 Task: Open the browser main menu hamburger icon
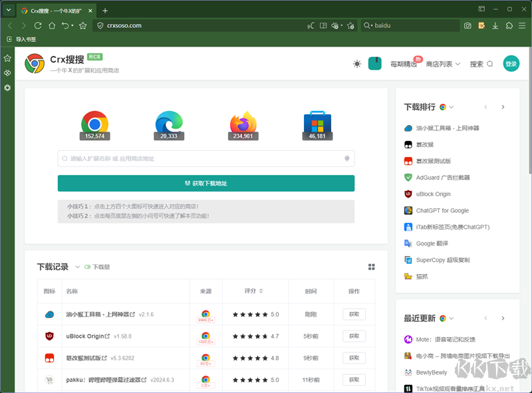click(x=522, y=25)
